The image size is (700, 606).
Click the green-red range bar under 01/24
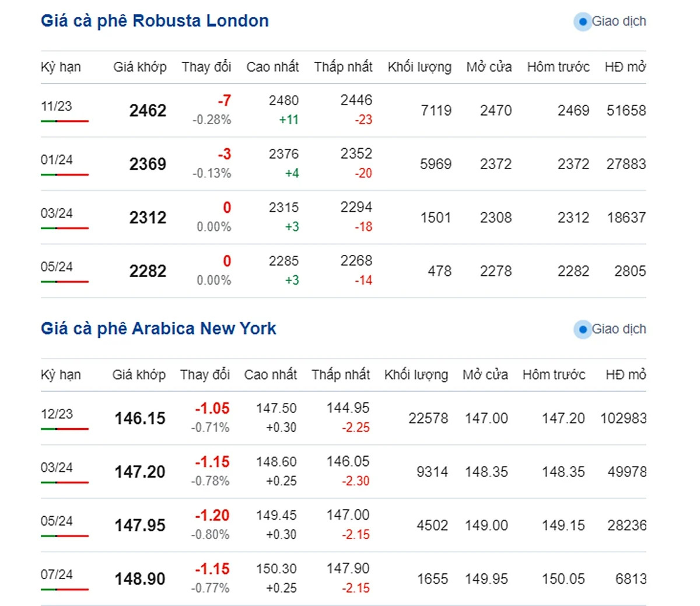coord(64,175)
